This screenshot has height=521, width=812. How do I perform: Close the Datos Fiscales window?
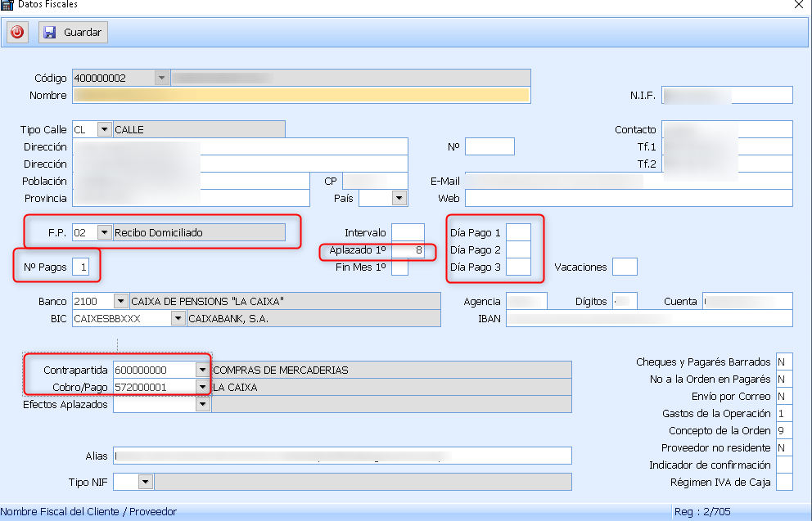tap(798, 5)
